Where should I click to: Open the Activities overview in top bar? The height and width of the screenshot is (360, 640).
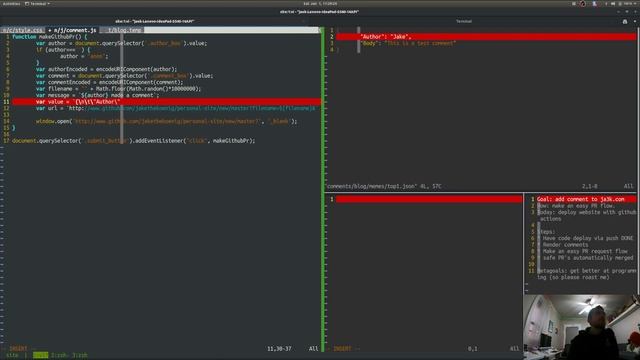[11, 4]
